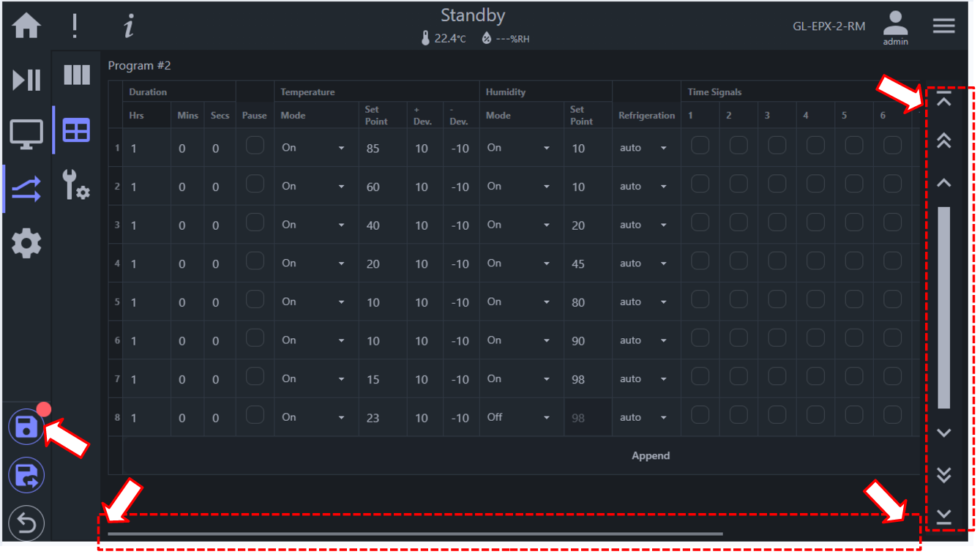Open the program profile arrows icon

coord(27,190)
